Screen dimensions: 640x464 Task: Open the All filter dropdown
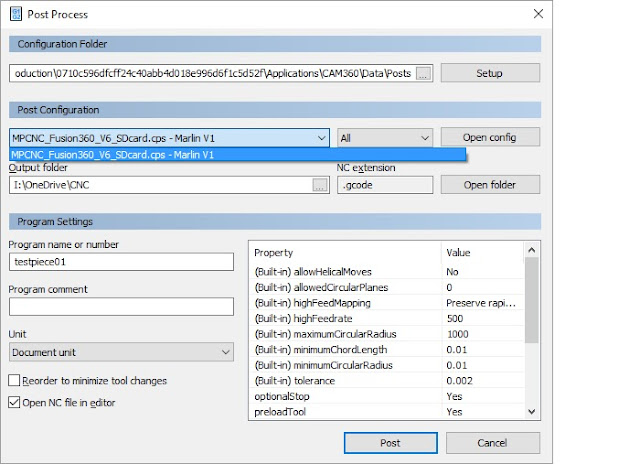(x=384, y=138)
